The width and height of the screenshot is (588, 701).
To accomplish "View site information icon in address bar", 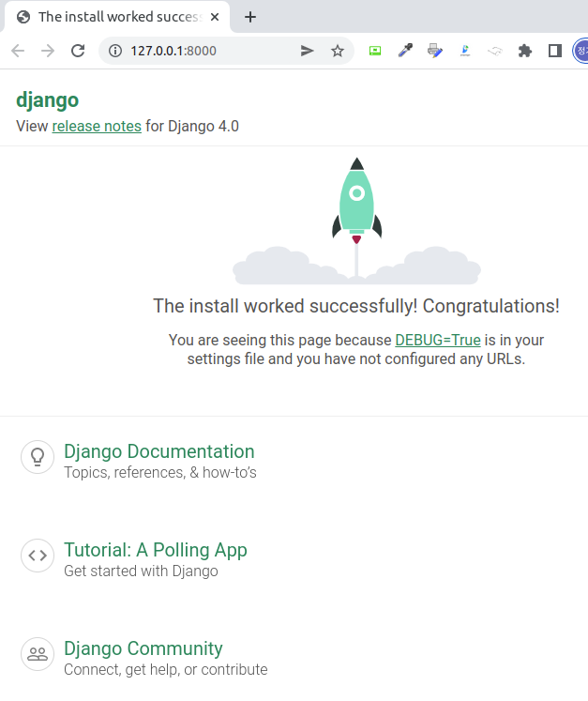I will 115,51.
